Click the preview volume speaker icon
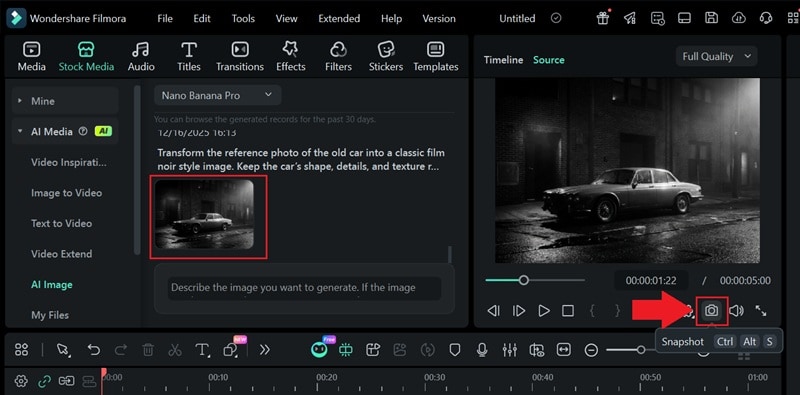 point(736,310)
